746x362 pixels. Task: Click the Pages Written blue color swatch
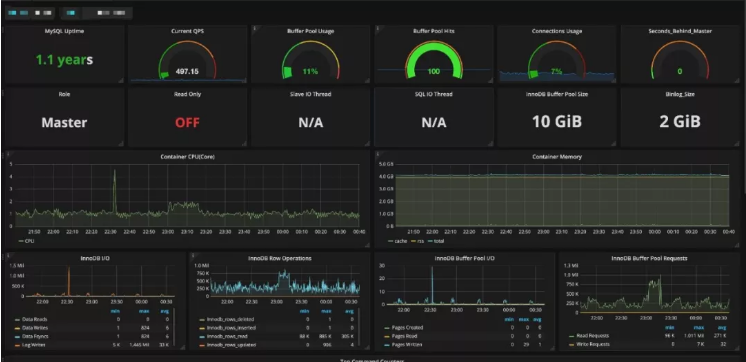click(x=387, y=344)
